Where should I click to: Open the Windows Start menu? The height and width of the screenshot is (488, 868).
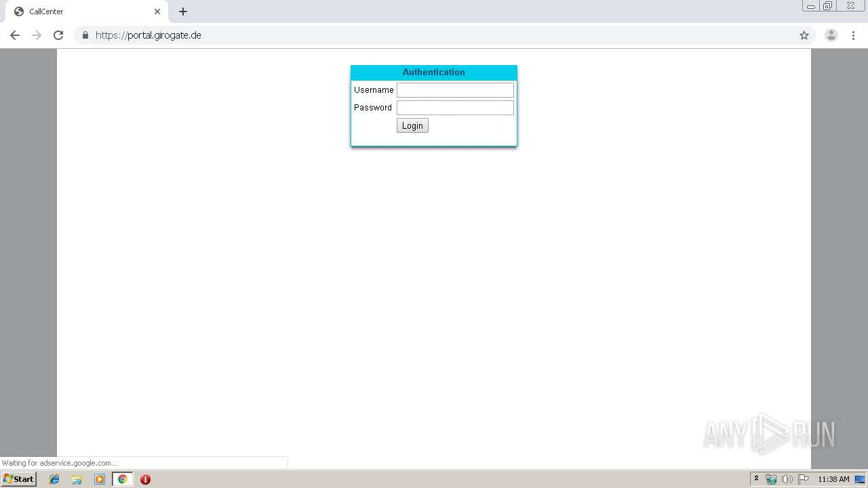(x=18, y=479)
